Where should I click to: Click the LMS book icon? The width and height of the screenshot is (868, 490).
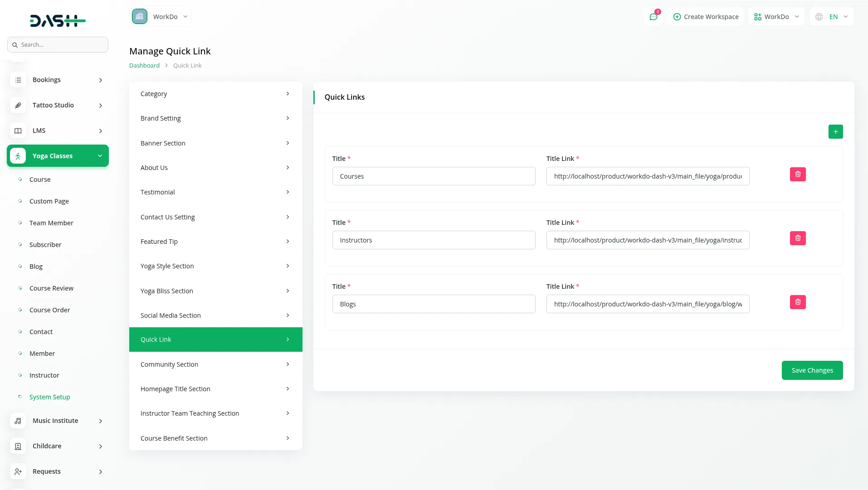tap(18, 131)
